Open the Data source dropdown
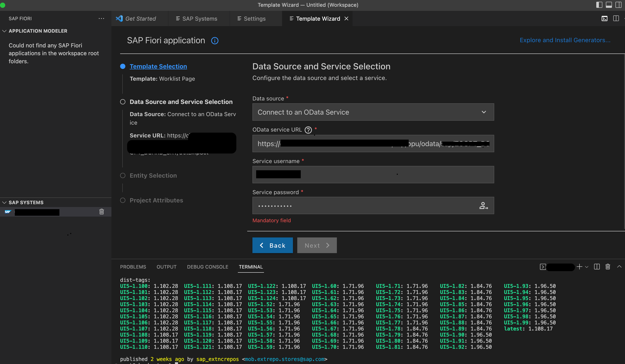This screenshot has height=364, width=625. [x=483, y=112]
